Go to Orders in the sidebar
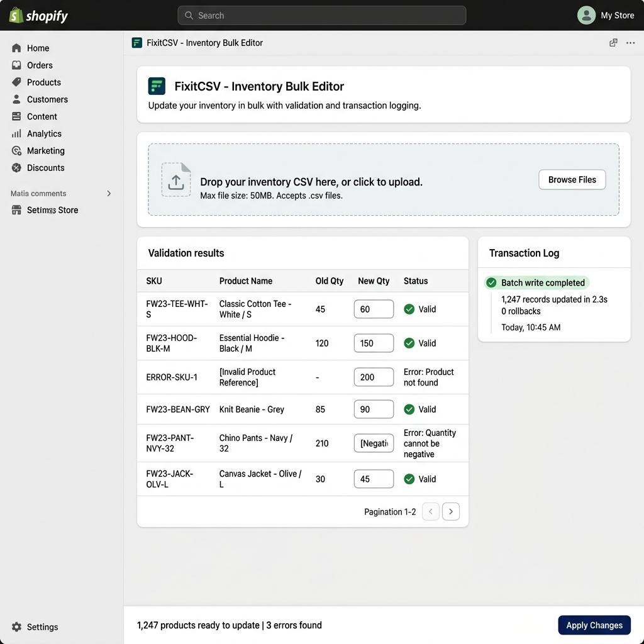Image resolution: width=644 pixels, height=644 pixels. pos(40,65)
